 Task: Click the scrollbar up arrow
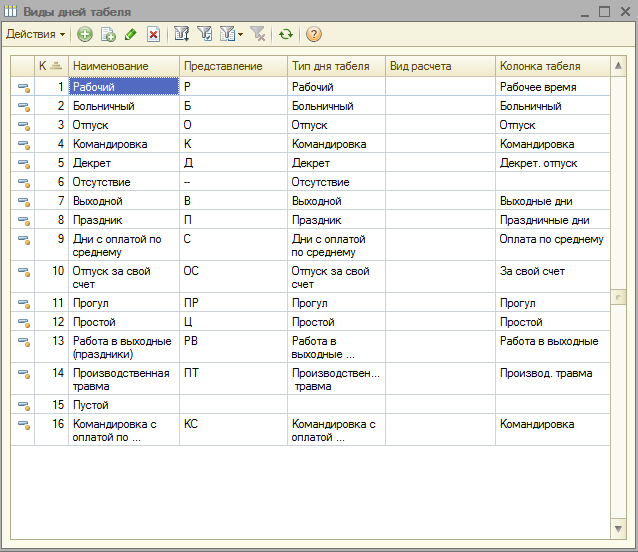[x=618, y=65]
